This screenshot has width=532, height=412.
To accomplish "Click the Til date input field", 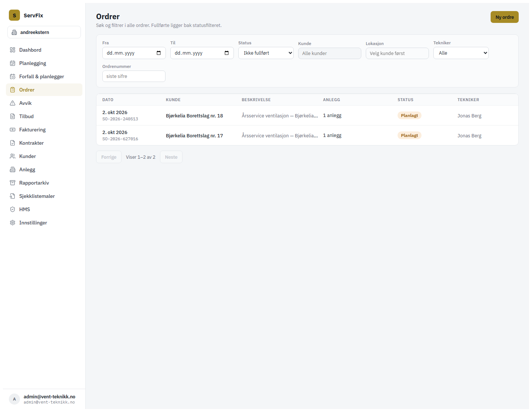I will [202, 53].
